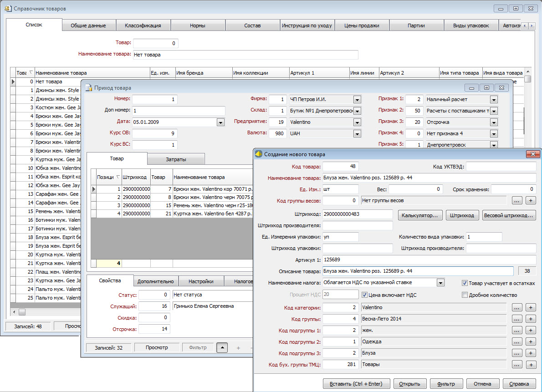The height and width of the screenshot is (392, 542).
Task: Add new entry with Код подгруппы 1 plus button
Action: 531,330
